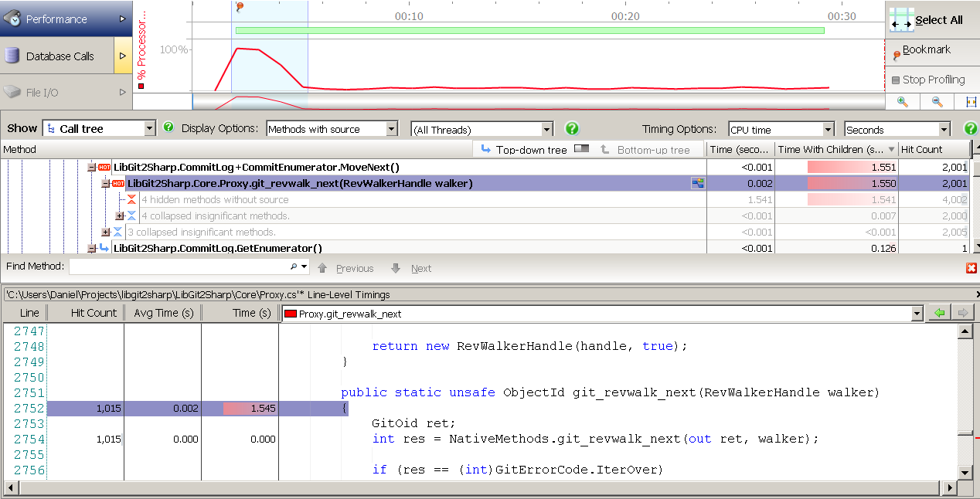
Task: Click Next find result
Action: (x=412, y=268)
